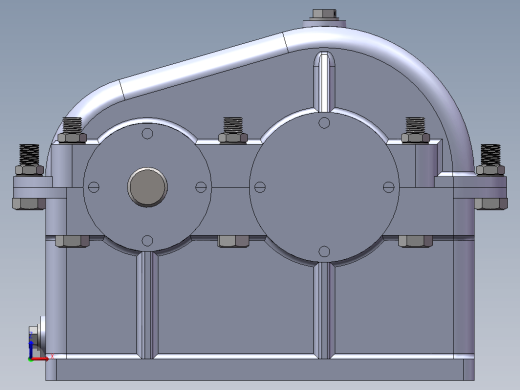Select the protruding gray shaft end

[x=148, y=187]
